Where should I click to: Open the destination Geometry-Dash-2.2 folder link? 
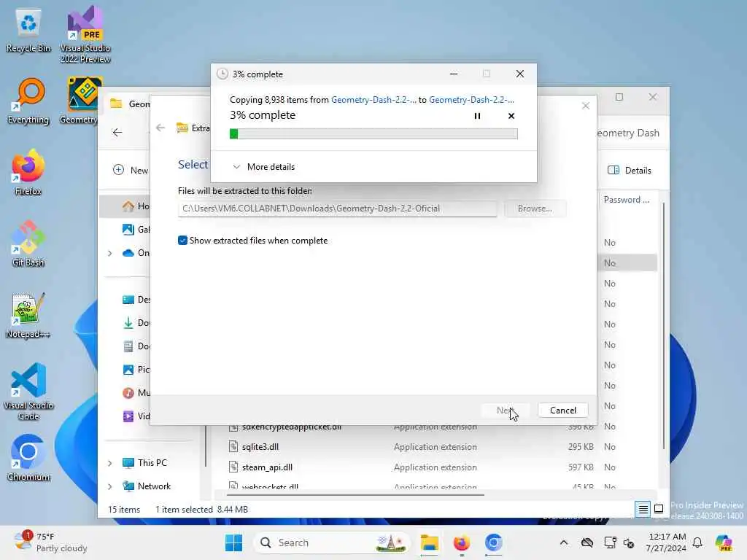click(471, 99)
